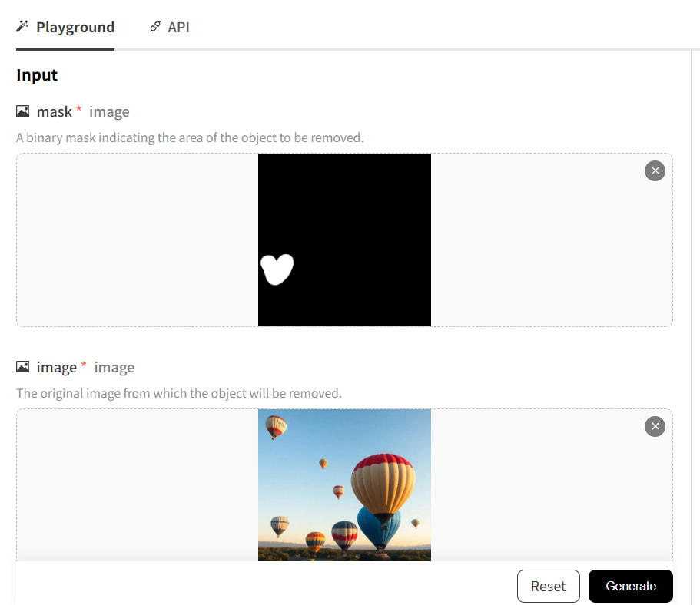Click the picture icon next to mask label

tap(23, 112)
